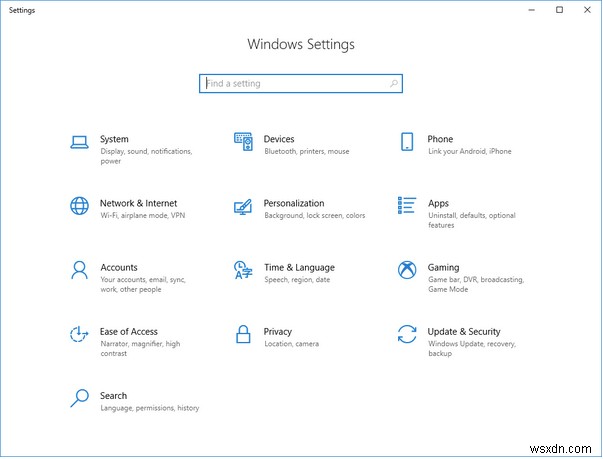This screenshot has height=459, width=603.
Task: Click the Time & Language label
Action: pos(299,268)
